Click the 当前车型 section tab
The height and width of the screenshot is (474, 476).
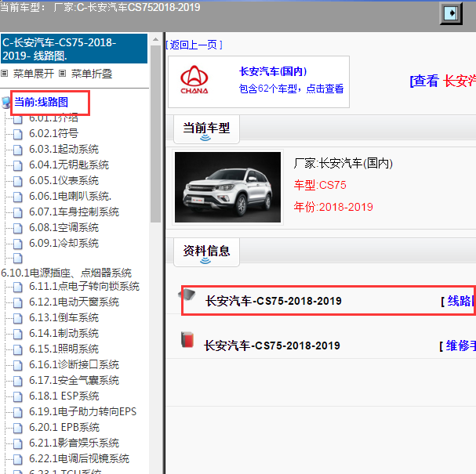point(206,129)
